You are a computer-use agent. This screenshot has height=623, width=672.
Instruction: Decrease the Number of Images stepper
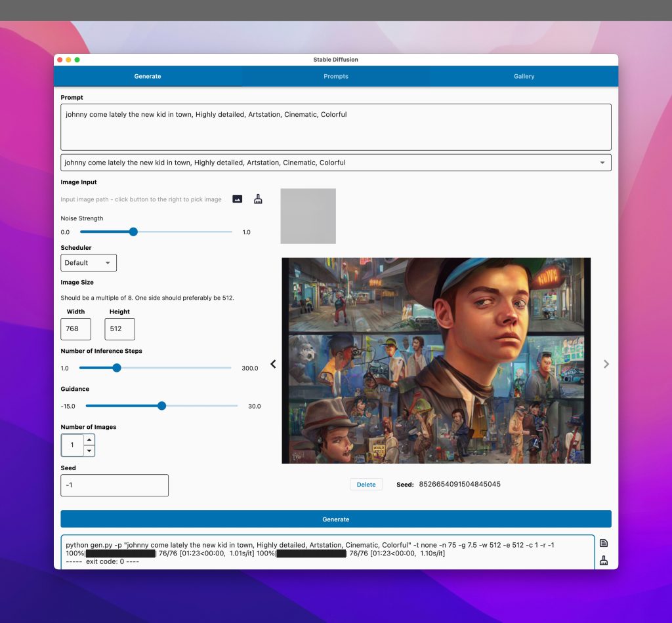(89, 451)
